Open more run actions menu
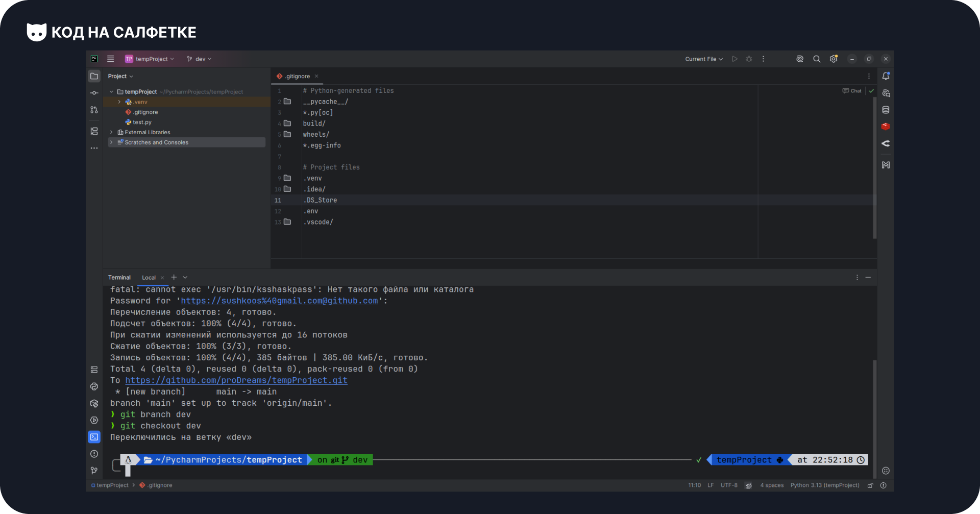The height and width of the screenshot is (514, 980). 763,59
